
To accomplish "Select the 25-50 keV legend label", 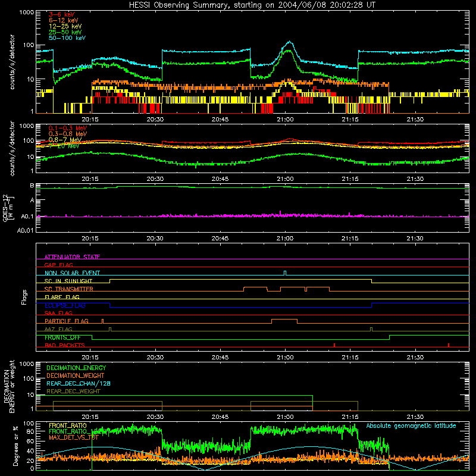I will click(x=65, y=32).
